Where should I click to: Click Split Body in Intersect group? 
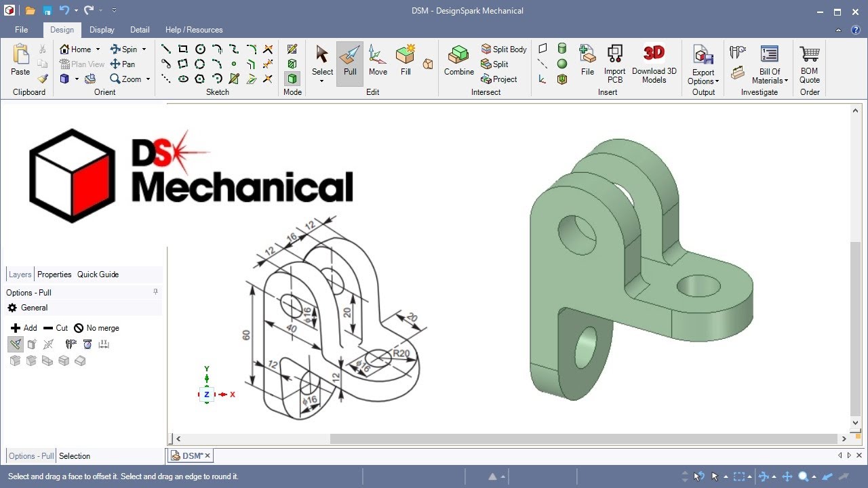click(x=504, y=49)
